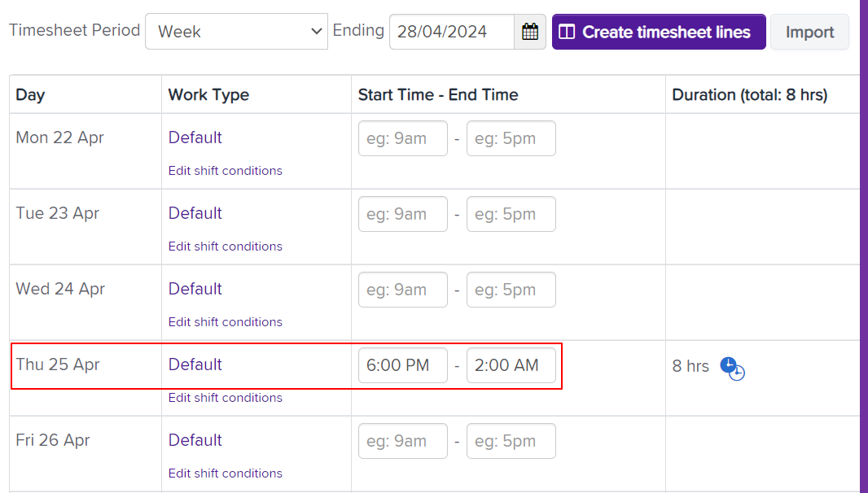Click Monday start time field
The height and width of the screenshot is (493, 868).
402,138
